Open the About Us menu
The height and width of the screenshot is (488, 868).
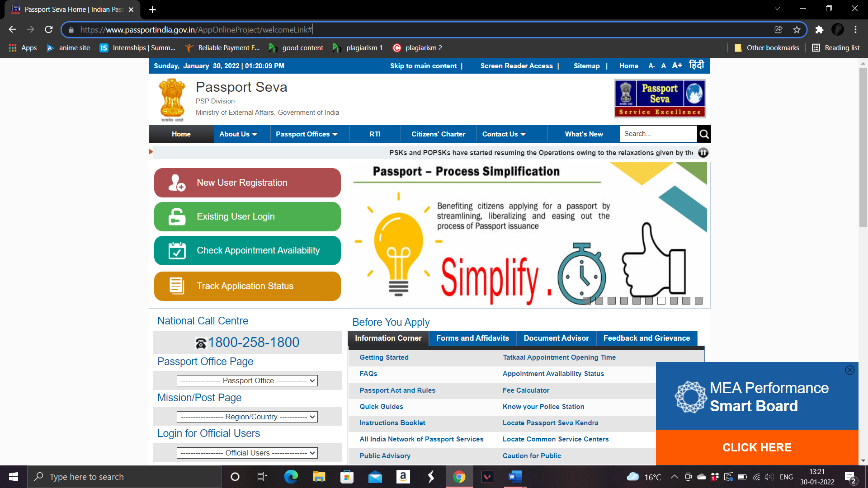(237, 134)
